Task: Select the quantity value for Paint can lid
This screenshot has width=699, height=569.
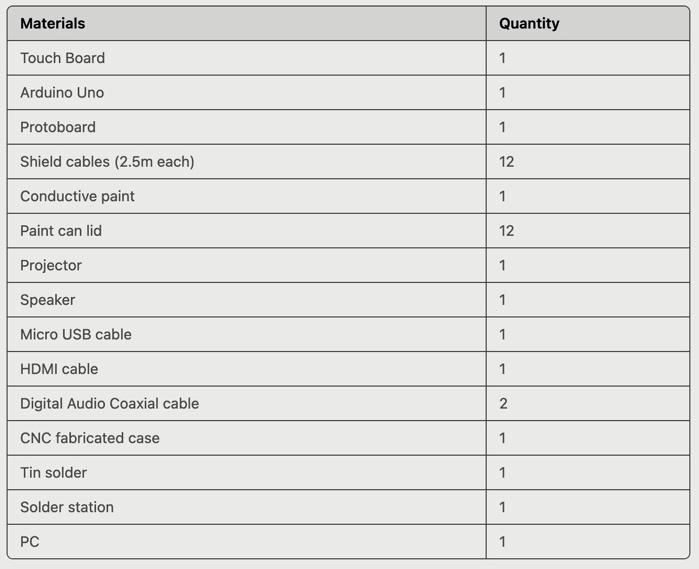Action: (x=506, y=230)
